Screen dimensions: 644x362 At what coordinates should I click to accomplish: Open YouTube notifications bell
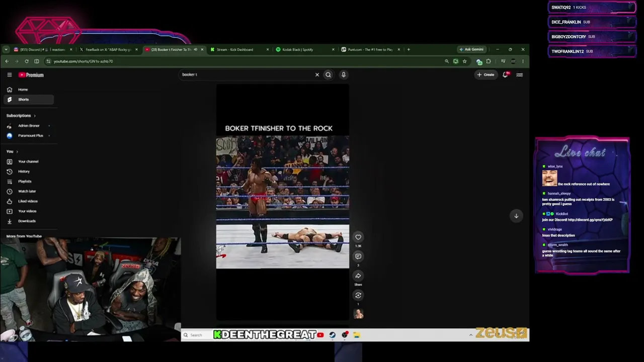506,75
